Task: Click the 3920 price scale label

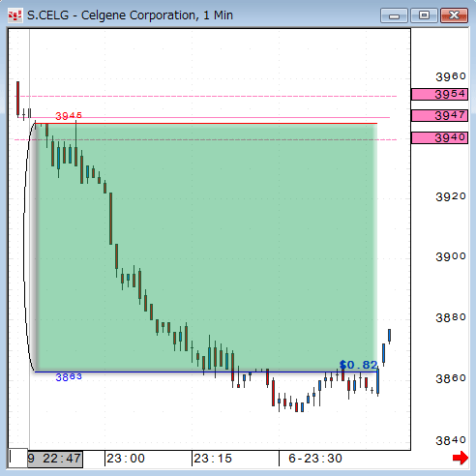Action: [451, 196]
